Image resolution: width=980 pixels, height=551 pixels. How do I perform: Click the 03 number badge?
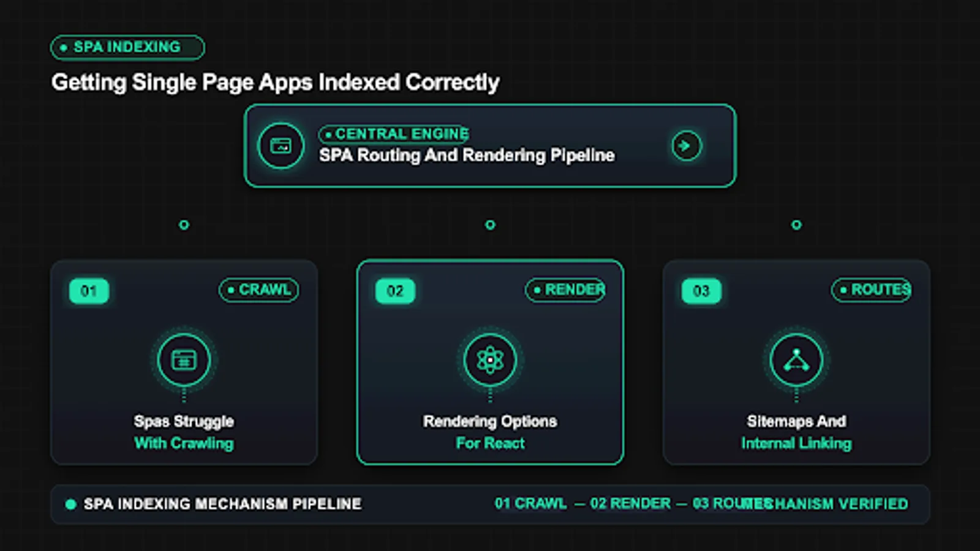tap(702, 291)
